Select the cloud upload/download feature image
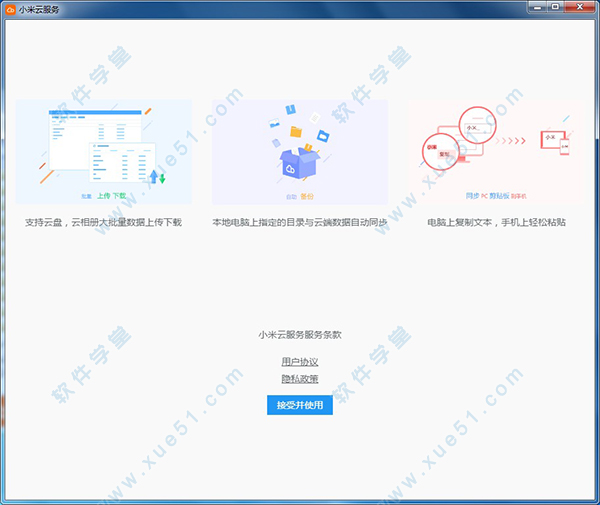600x505 pixels. (x=104, y=152)
